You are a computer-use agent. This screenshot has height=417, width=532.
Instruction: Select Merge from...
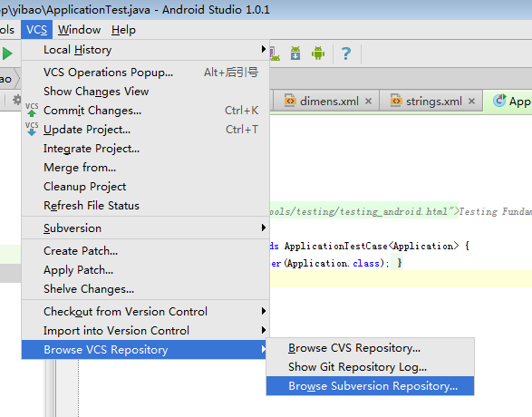(146, 168)
